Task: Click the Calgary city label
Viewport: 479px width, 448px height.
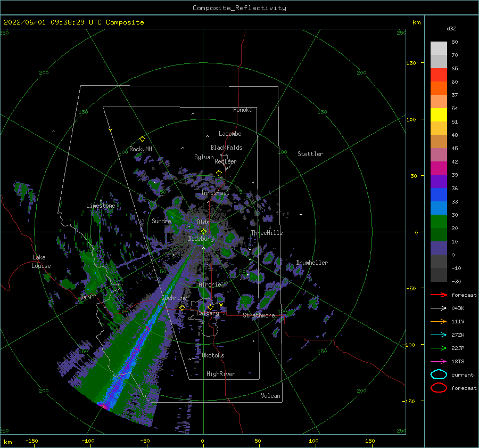Action: [208, 313]
